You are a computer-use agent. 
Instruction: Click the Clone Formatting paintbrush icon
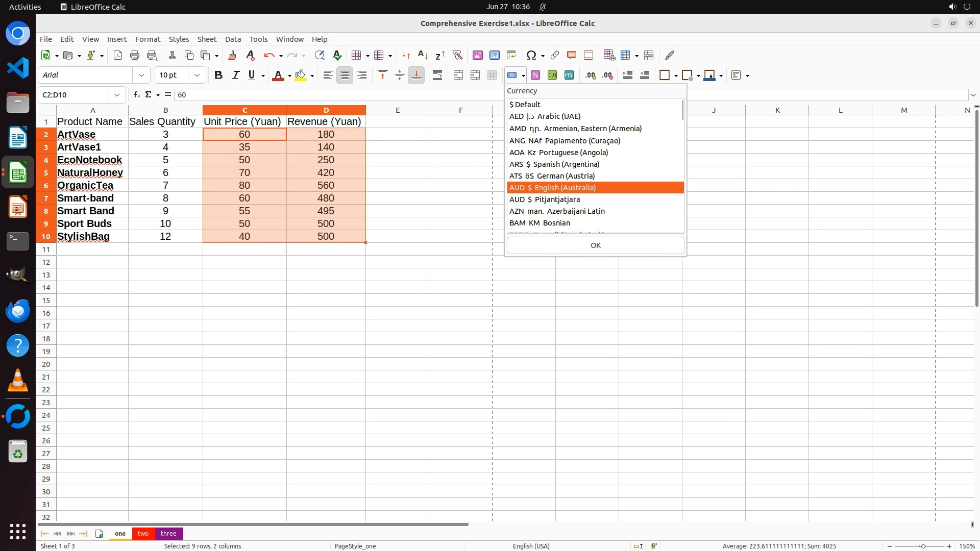pyautogui.click(x=232, y=55)
